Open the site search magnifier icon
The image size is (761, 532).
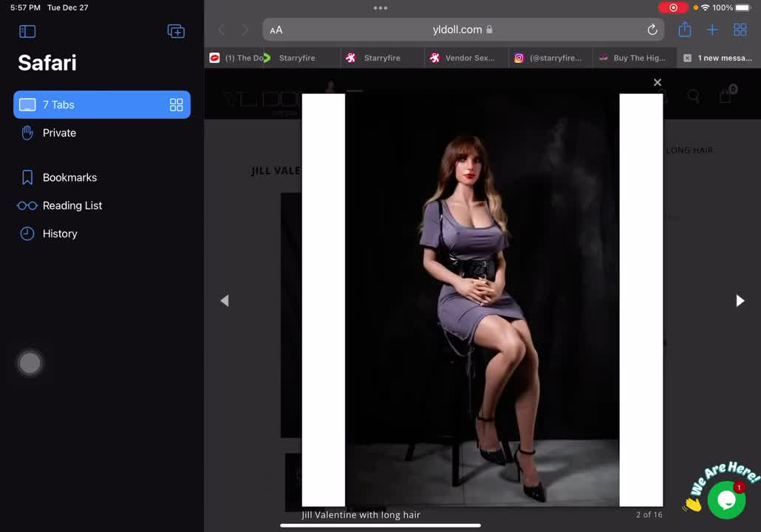[694, 95]
